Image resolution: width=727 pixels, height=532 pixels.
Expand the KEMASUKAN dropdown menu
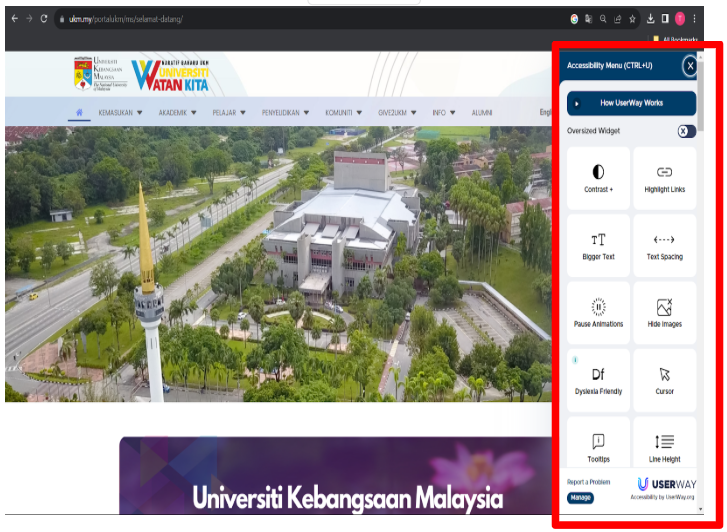click(x=120, y=113)
